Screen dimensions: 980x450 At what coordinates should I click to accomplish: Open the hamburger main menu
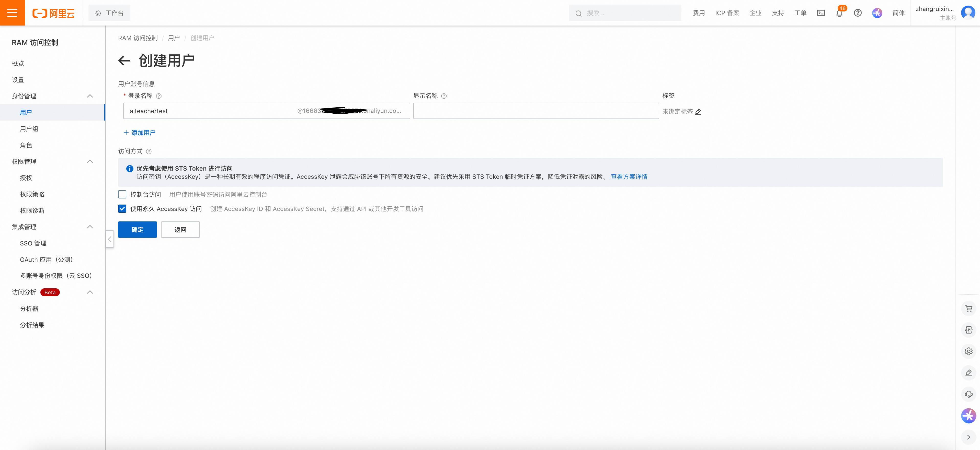click(x=12, y=13)
